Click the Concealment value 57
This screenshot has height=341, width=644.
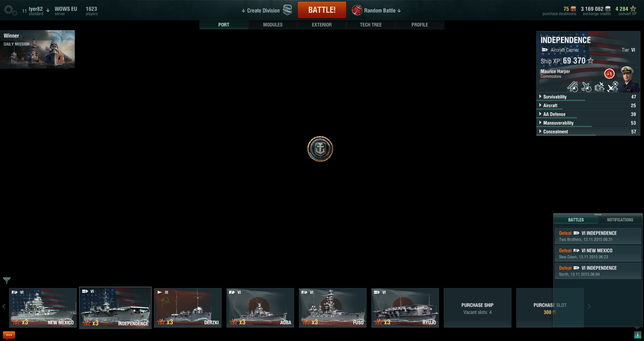(633, 132)
